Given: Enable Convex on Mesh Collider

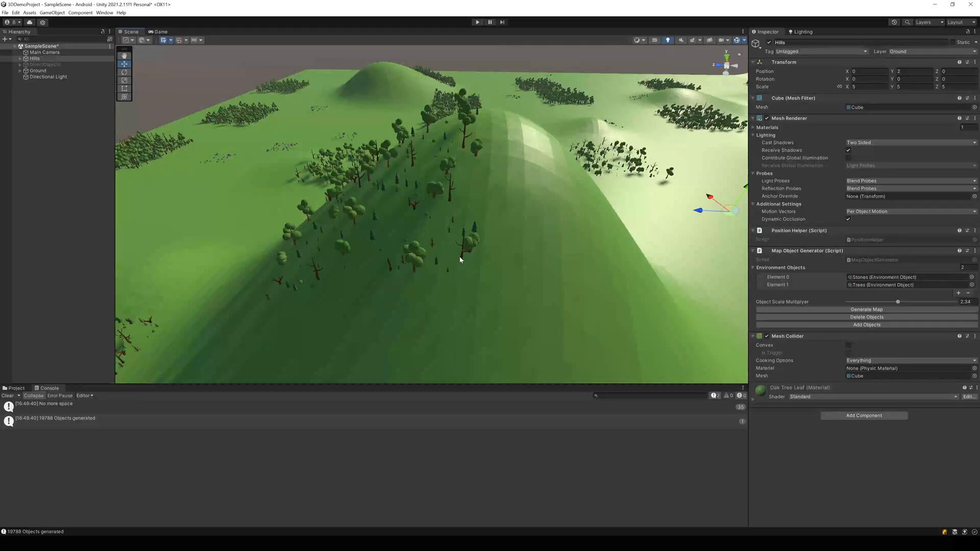Looking at the screenshot, I should pyautogui.click(x=848, y=345).
